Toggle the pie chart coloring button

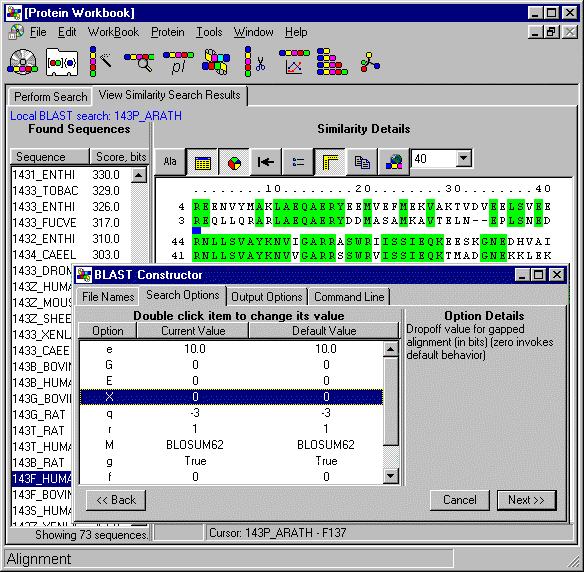(x=234, y=162)
